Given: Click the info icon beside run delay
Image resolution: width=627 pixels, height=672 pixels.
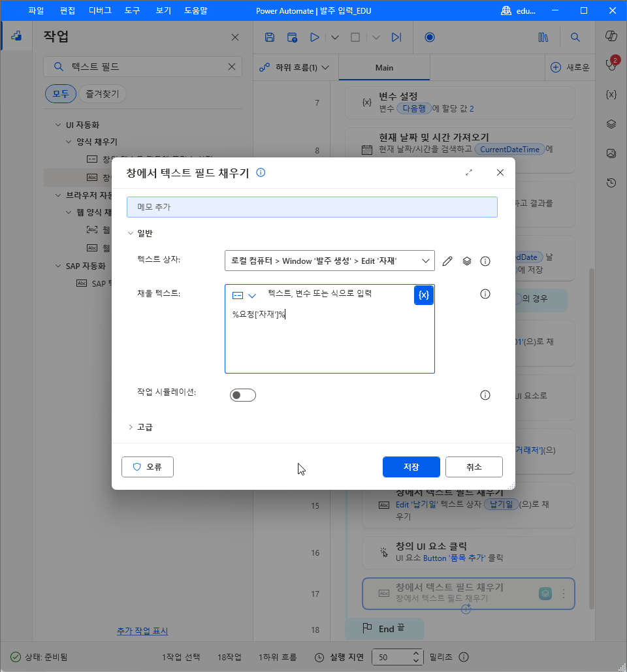Looking at the screenshot, I should (464, 657).
